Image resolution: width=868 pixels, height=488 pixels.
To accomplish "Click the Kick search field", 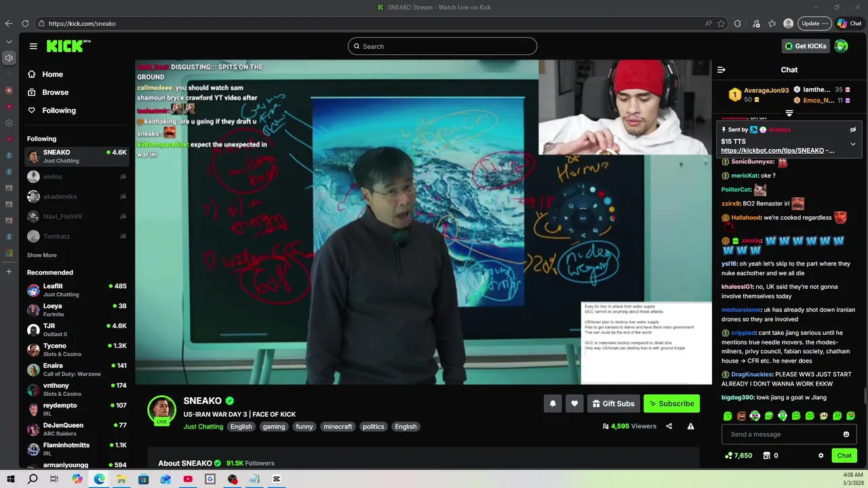I will (442, 46).
